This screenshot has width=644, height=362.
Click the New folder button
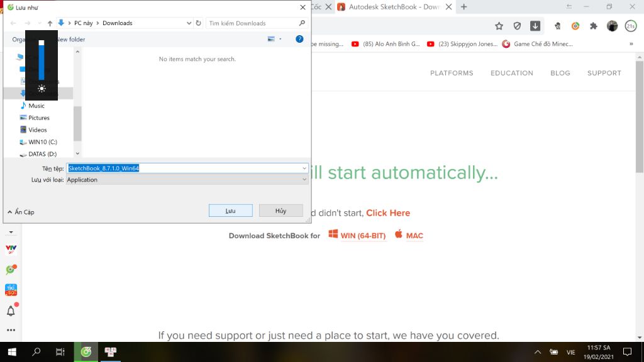tap(70, 40)
